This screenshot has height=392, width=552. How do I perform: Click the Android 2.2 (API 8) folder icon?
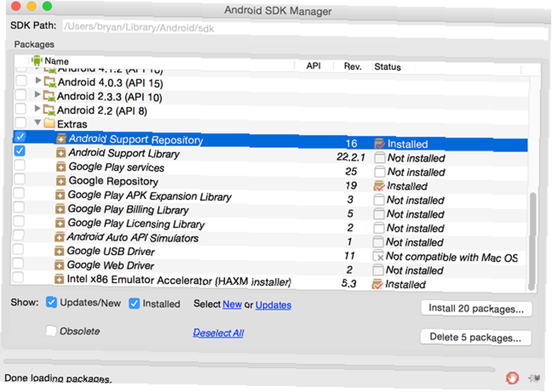(x=49, y=110)
